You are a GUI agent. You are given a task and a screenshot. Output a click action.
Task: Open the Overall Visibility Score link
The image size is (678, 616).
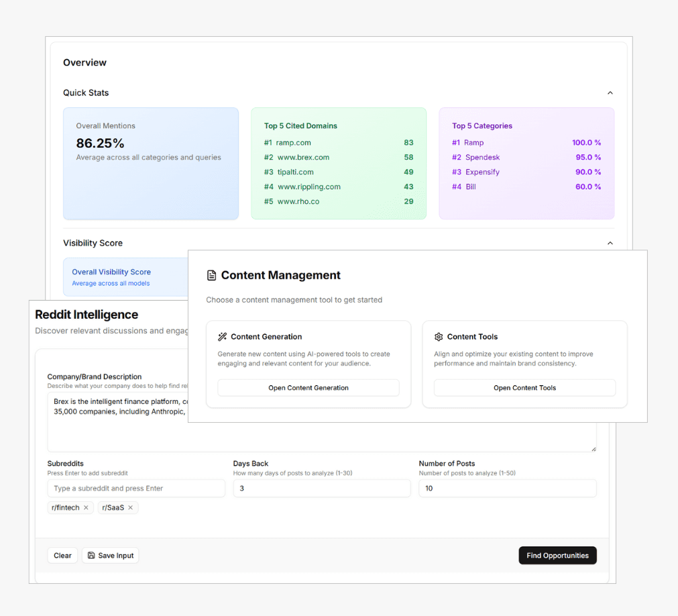[111, 272]
